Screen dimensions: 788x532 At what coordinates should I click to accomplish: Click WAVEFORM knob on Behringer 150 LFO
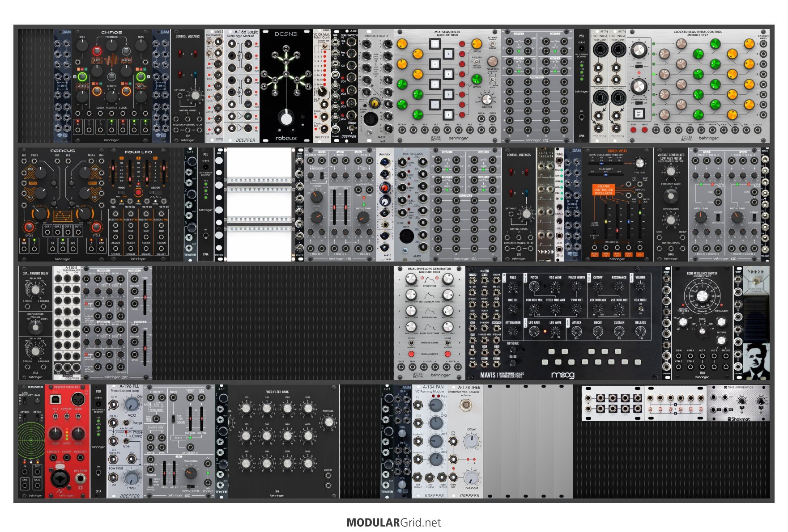click(191, 473)
